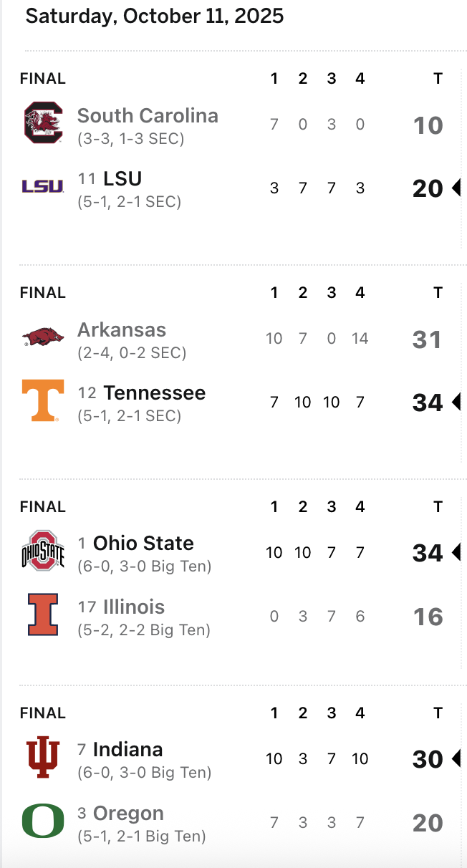Click Tennessee's final score of 34
The width and height of the screenshot is (467, 868).
(x=428, y=402)
